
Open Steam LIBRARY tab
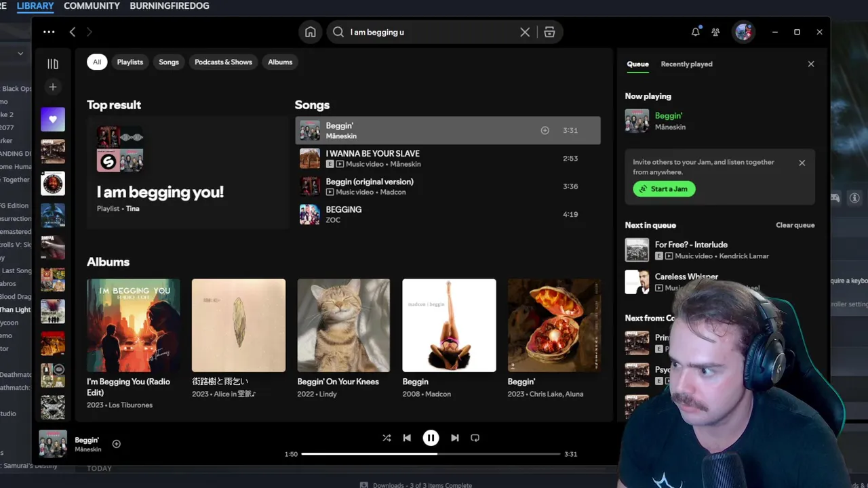tap(35, 5)
